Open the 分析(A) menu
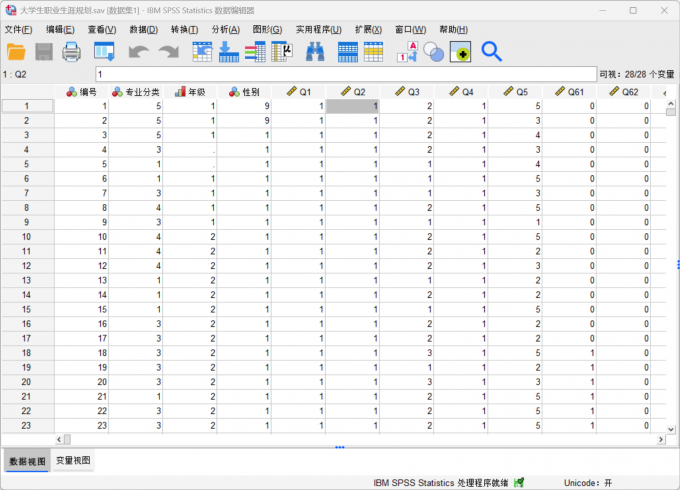Screen dimensions: 680x490 226,29
